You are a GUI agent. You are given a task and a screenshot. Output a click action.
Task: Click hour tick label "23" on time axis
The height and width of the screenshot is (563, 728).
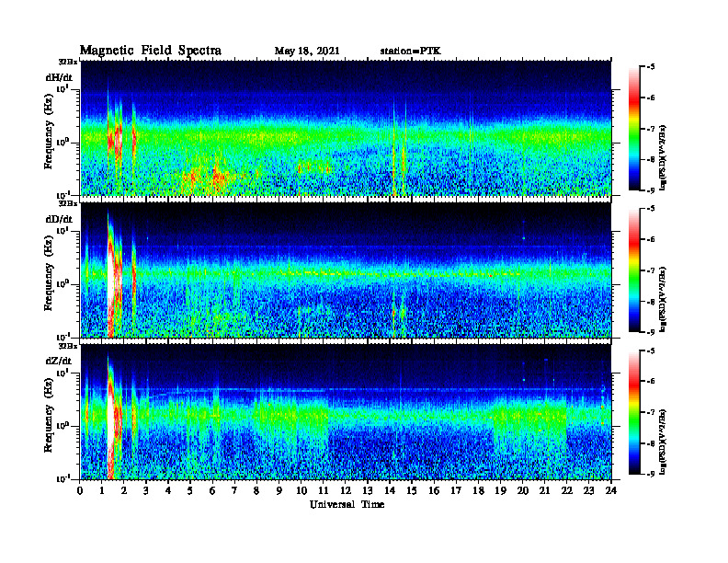tap(588, 491)
